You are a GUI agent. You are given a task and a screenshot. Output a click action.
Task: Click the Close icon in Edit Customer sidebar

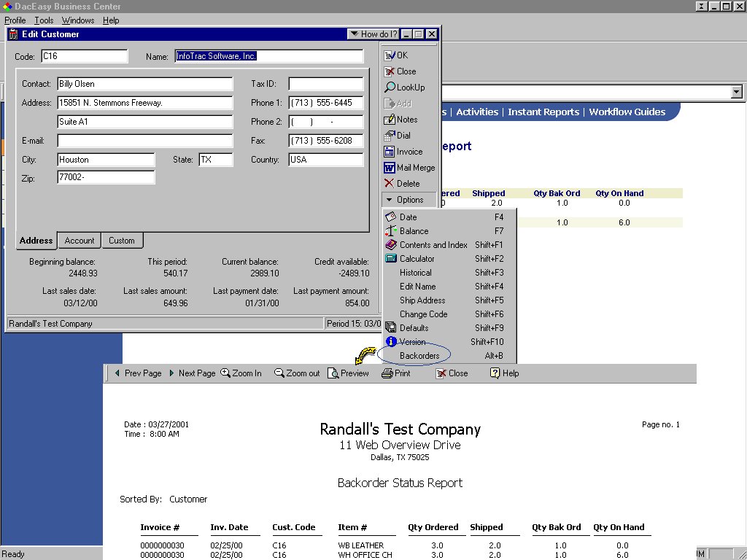point(390,71)
